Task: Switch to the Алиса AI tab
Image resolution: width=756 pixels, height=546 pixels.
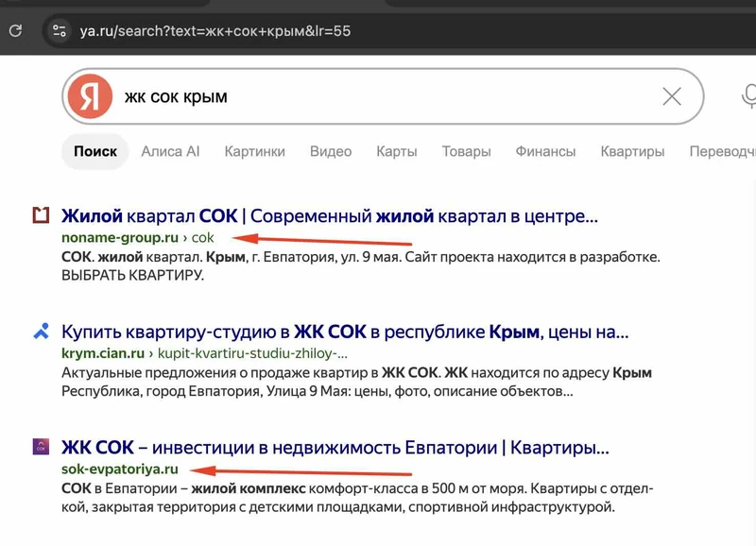Action: (x=170, y=151)
